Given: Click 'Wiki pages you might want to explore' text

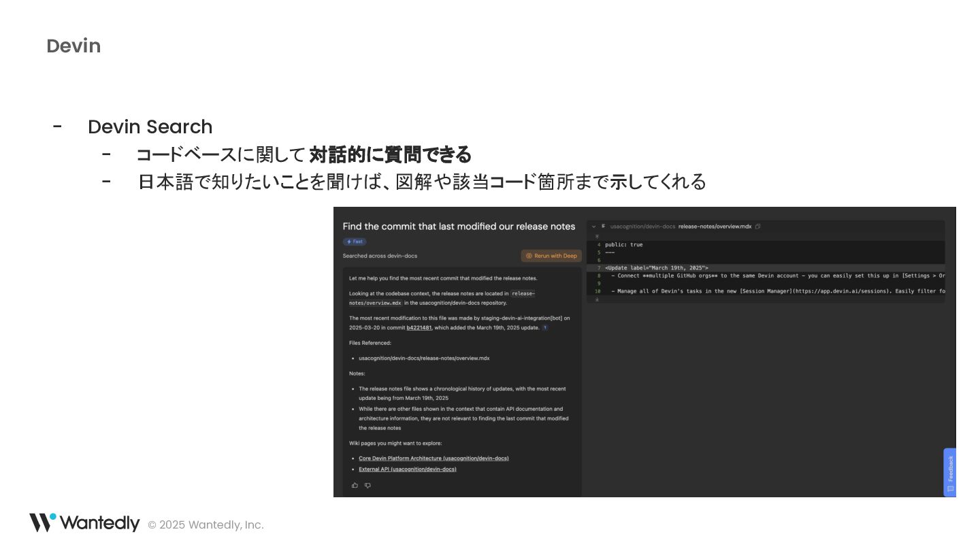Looking at the screenshot, I should 395,443.
